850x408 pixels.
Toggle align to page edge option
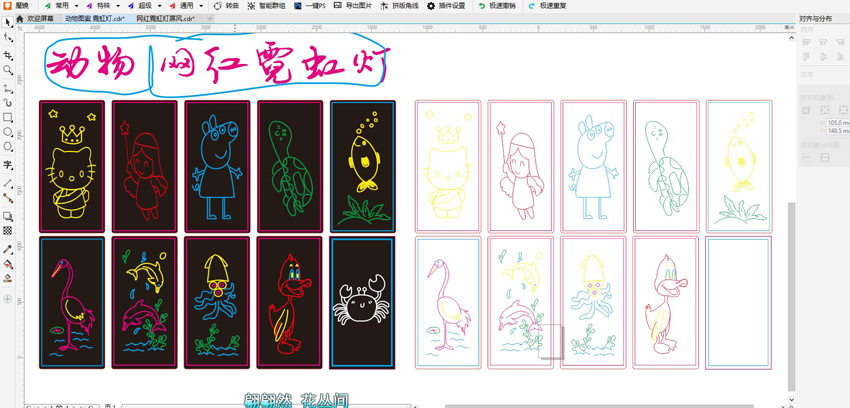[825, 110]
